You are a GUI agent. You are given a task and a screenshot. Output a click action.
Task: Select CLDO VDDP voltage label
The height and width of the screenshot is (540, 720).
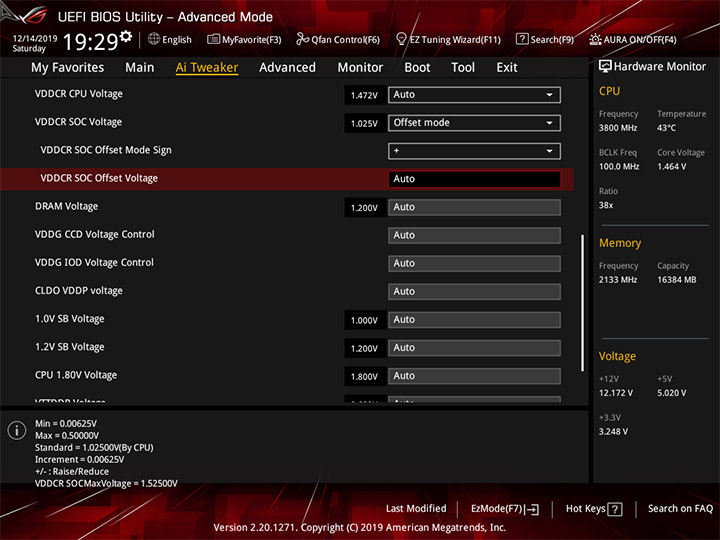pos(79,291)
